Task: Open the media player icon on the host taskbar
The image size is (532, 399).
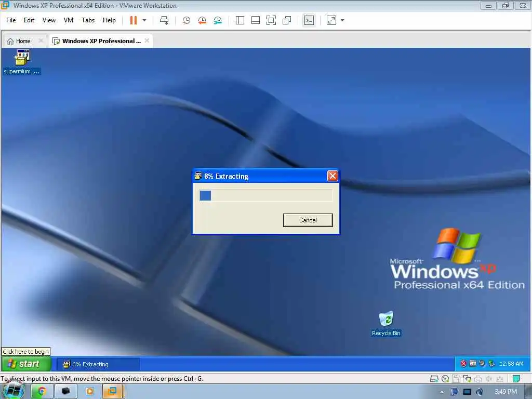Action: 89,392
